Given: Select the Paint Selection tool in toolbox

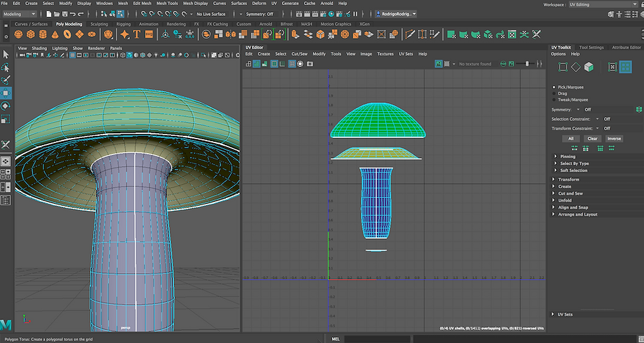Looking at the screenshot, I should pyautogui.click(x=6, y=80).
